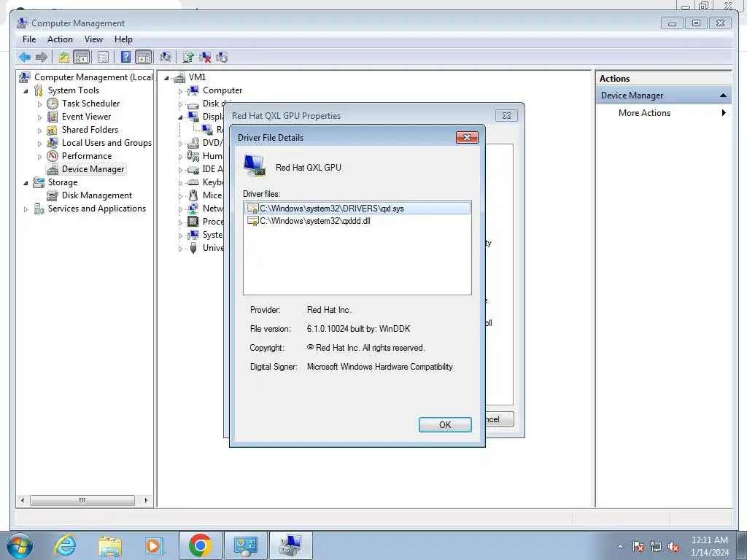
Task: Click OK in Driver File Details
Action: click(x=445, y=425)
